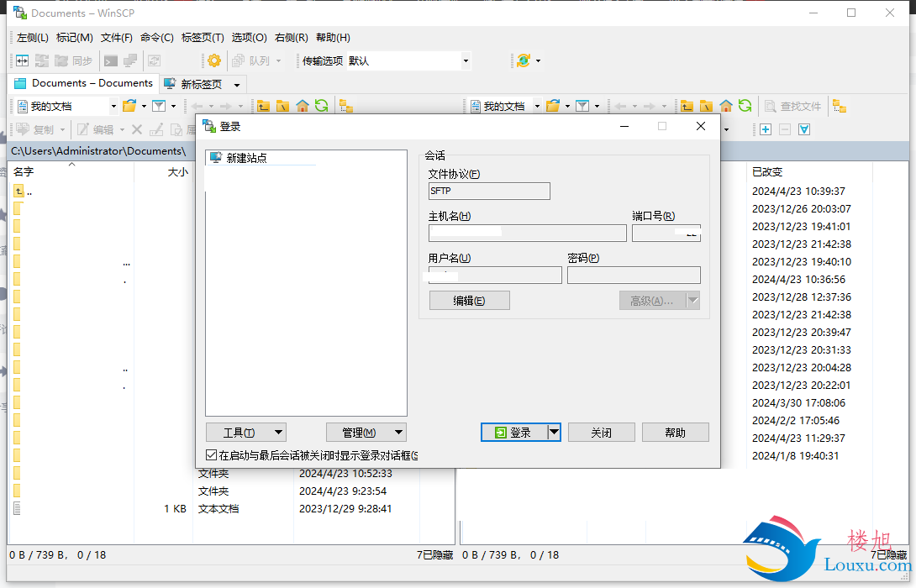
Task: Open the arrow beside the 登录 button
Action: click(554, 433)
